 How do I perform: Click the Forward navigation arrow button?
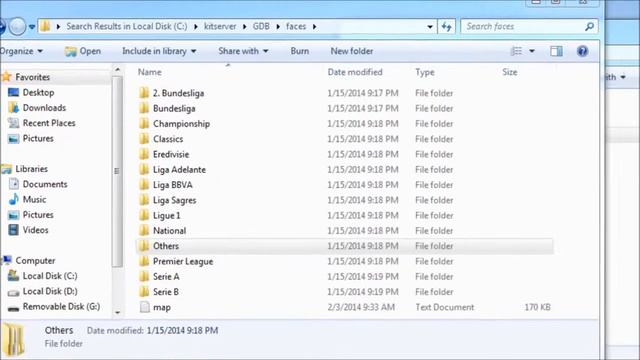[x=17, y=27]
